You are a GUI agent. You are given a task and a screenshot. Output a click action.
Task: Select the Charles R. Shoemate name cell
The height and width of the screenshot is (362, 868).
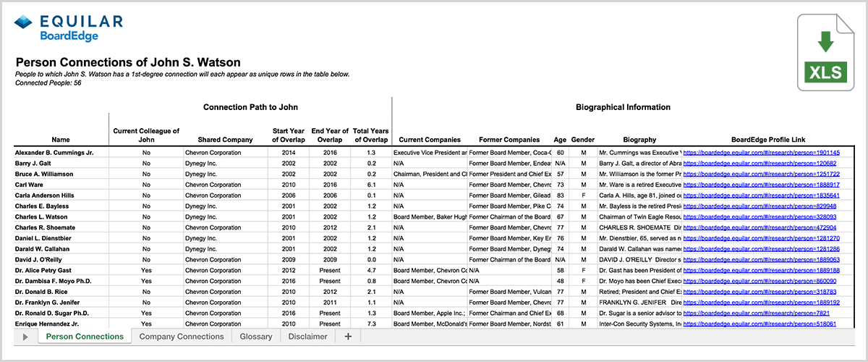[61, 227]
